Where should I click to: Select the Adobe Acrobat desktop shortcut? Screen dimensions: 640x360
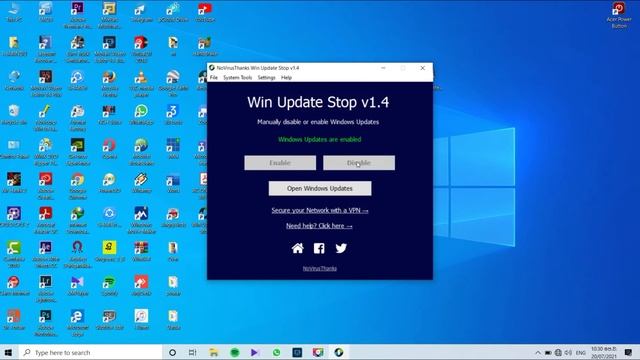click(46, 220)
